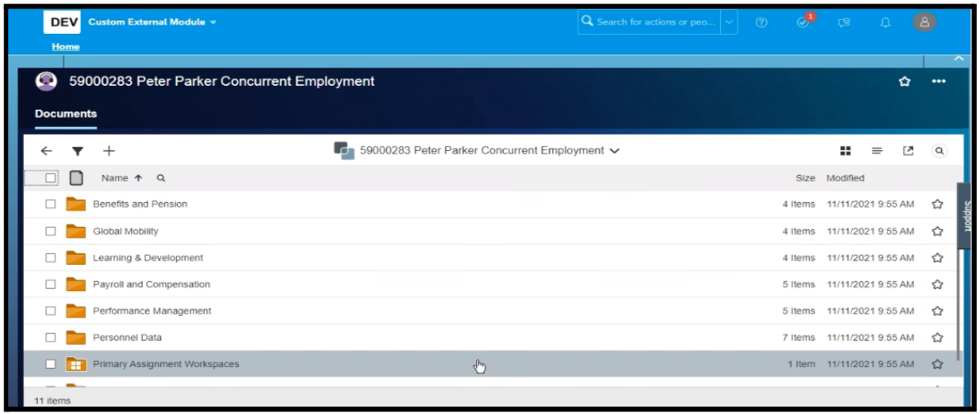Select the Personnel Data row checkbox
The height and width of the screenshot is (414, 980).
pyautogui.click(x=51, y=337)
